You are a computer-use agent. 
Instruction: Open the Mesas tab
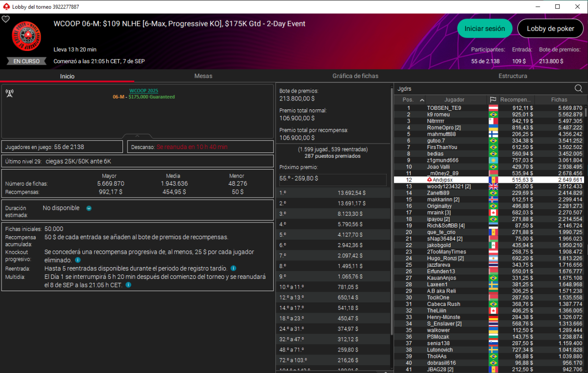(x=203, y=76)
